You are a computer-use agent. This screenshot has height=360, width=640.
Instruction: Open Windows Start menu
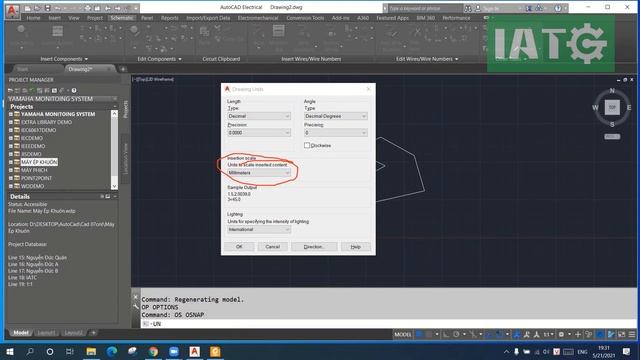(x=10, y=351)
